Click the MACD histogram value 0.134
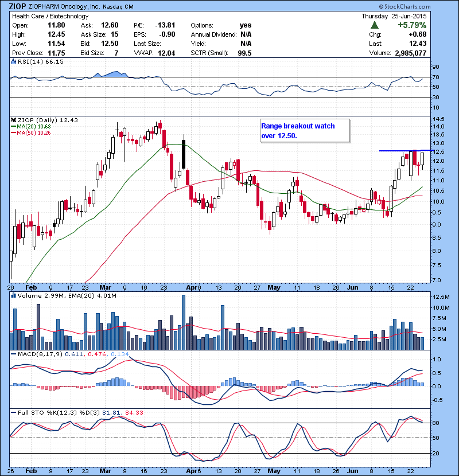The image size is (459, 476). tap(120, 354)
